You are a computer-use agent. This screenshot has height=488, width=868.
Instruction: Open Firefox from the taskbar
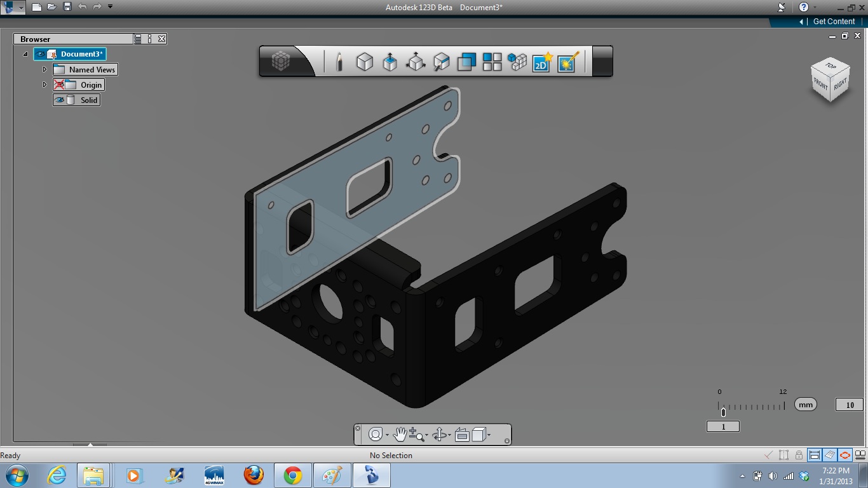254,475
